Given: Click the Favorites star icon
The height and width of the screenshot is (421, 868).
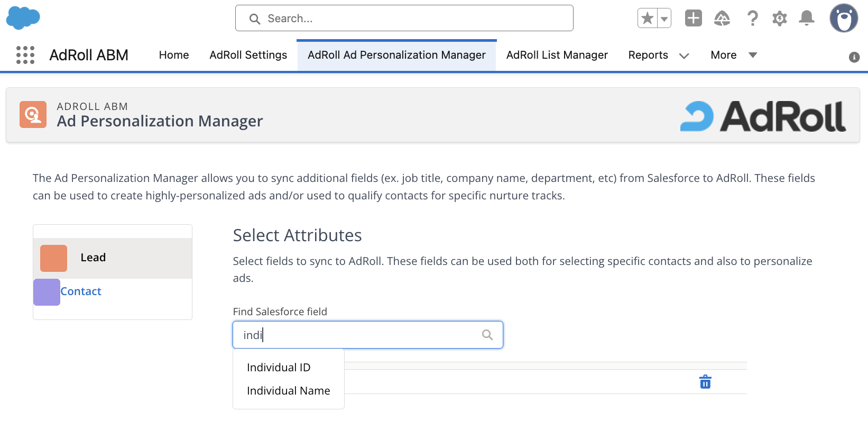Looking at the screenshot, I should coord(647,19).
